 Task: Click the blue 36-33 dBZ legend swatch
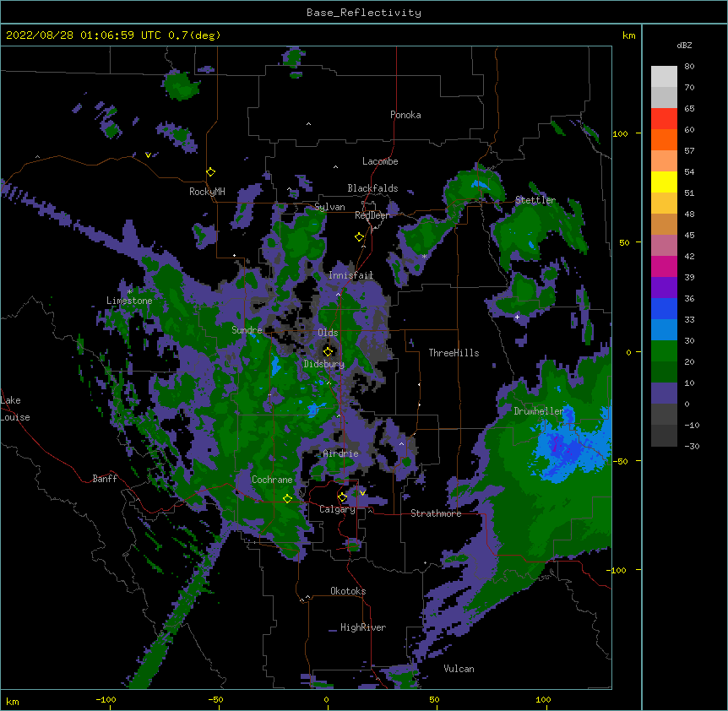(x=664, y=308)
